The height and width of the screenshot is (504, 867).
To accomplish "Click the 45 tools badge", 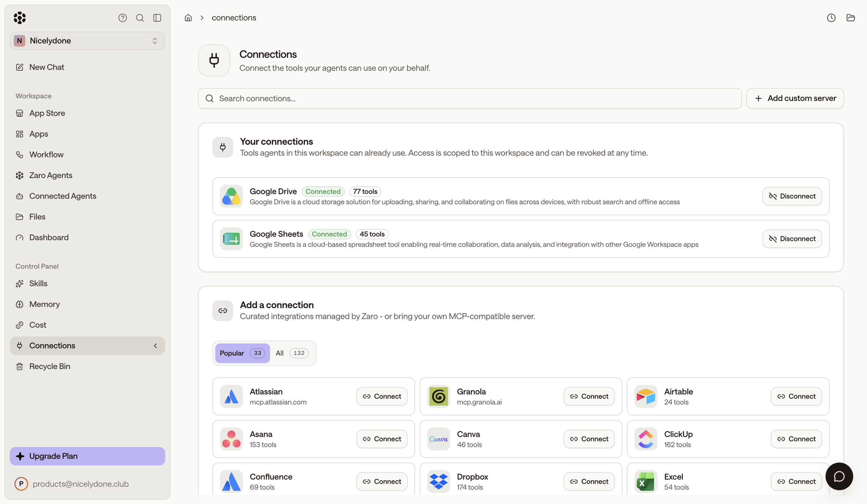I will coord(372,234).
